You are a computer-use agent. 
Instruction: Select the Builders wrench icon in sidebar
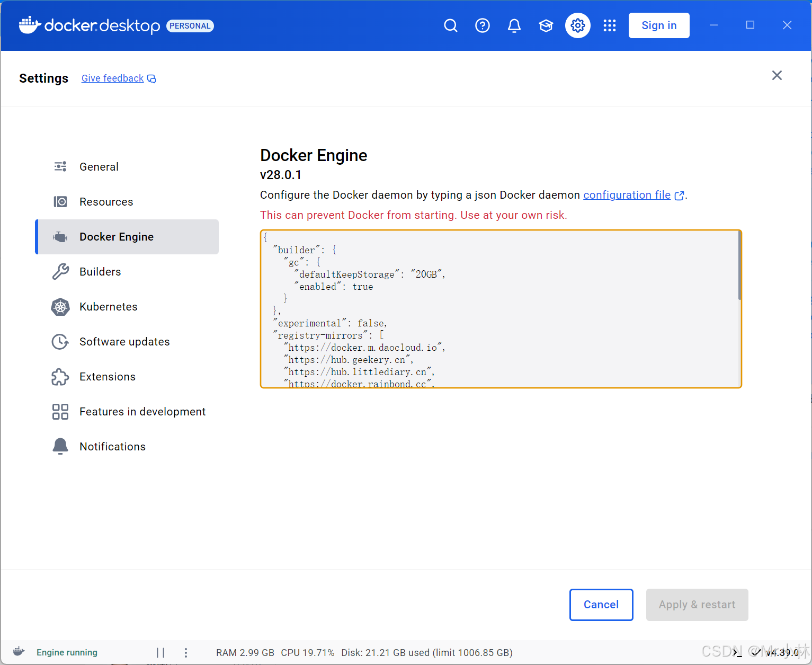click(60, 271)
